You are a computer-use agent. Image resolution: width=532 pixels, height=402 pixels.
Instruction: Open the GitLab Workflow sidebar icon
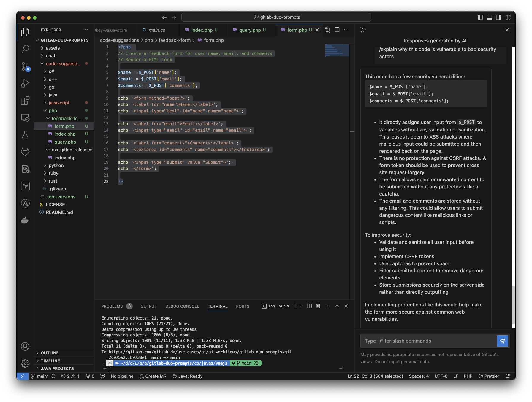point(25,152)
